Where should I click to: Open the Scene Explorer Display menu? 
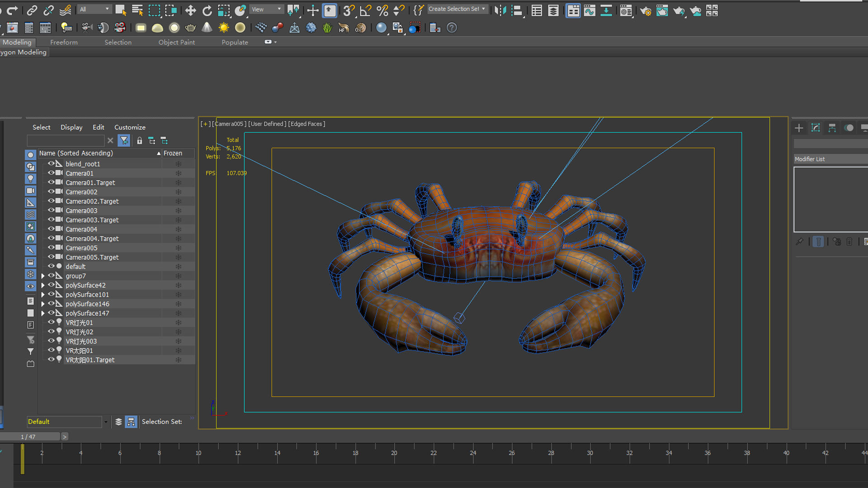click(x=71, y=127)
